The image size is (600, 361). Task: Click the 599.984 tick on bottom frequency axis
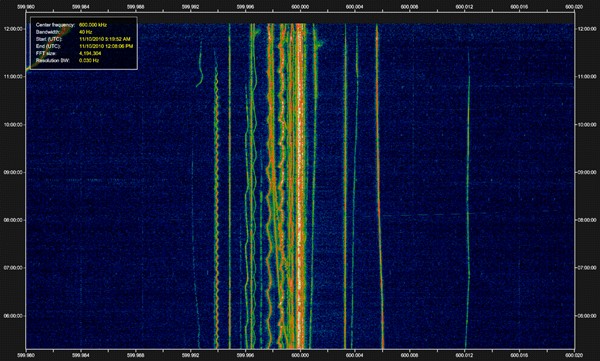[81, 356]
